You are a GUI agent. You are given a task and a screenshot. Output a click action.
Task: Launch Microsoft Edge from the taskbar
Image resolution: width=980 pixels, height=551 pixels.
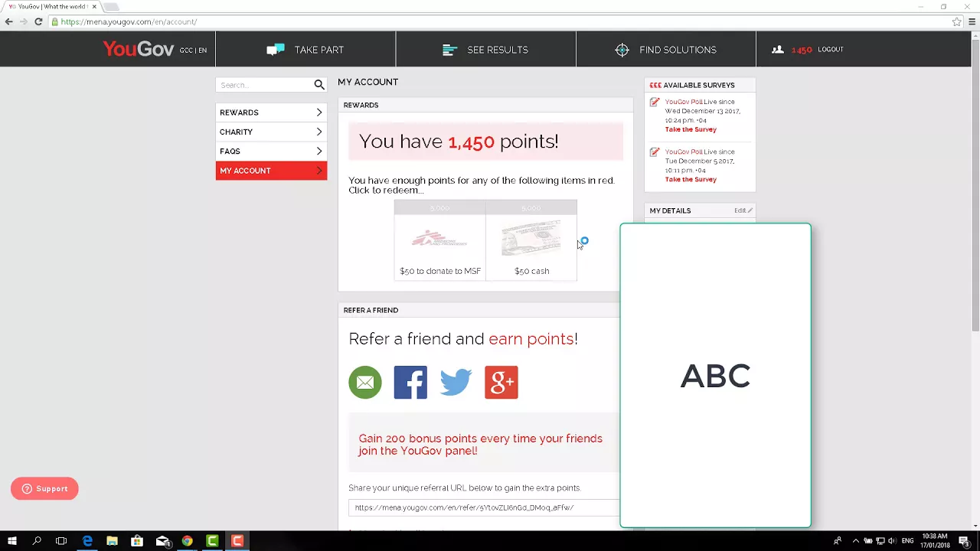pyautogui.click(x=87, y=541)
